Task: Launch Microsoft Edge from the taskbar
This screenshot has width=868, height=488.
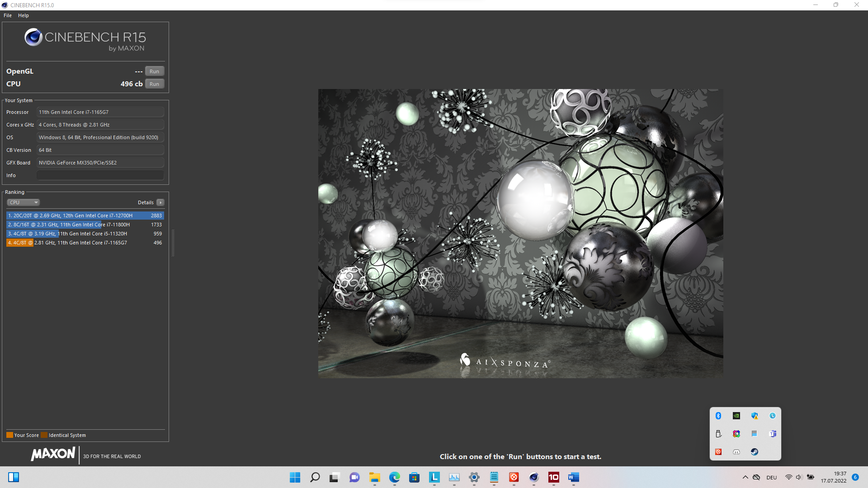Action: [394, 477]
